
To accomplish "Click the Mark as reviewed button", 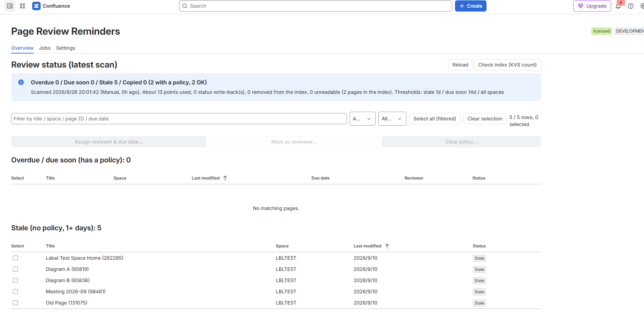I will point(294,142).
